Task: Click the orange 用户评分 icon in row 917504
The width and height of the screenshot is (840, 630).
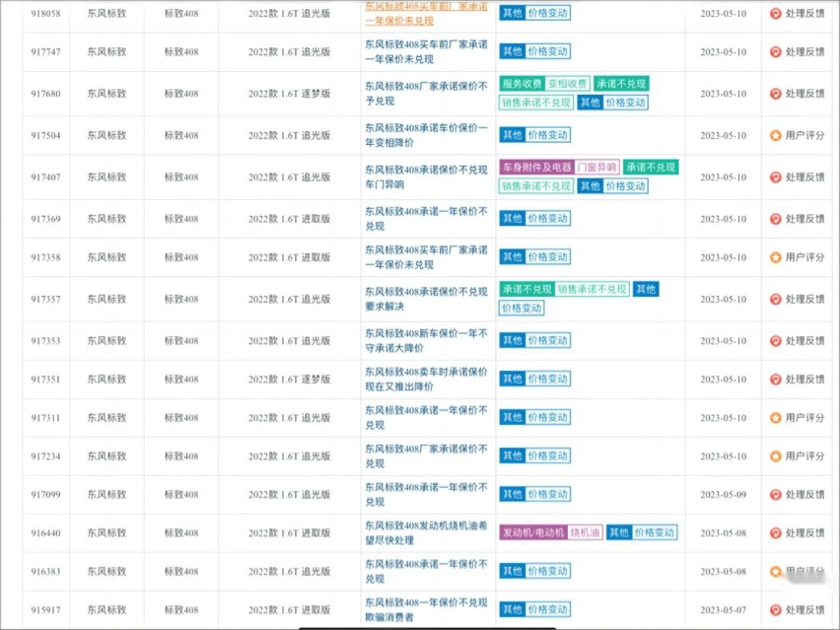Action: click(775, 135)
